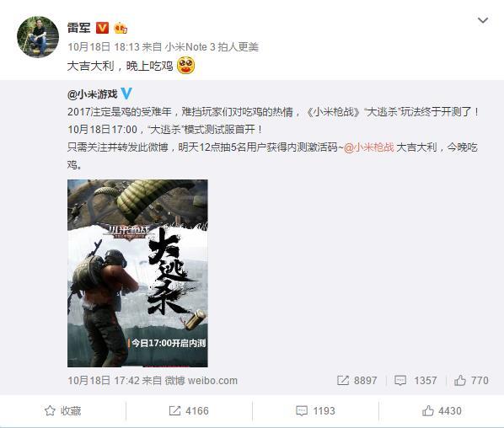504x428 pixels.
Task: Open the @小米游戏 account link
Action: 93,94
